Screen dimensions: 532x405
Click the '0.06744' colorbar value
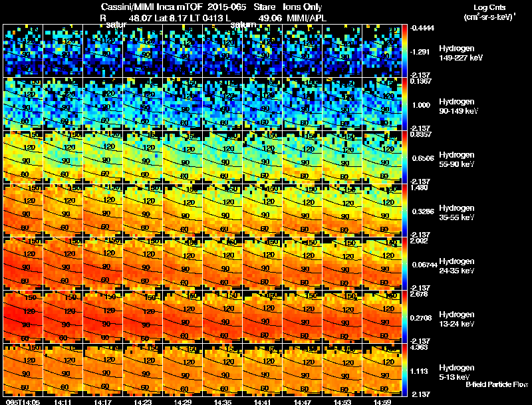point(424,265)
